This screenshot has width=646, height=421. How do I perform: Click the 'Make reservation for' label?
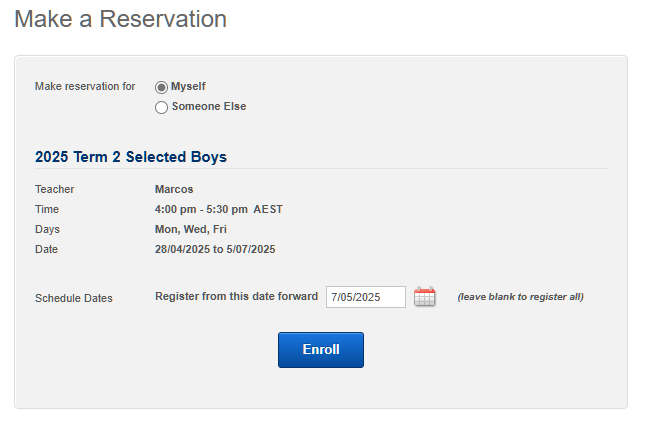(x=85, y=87)
